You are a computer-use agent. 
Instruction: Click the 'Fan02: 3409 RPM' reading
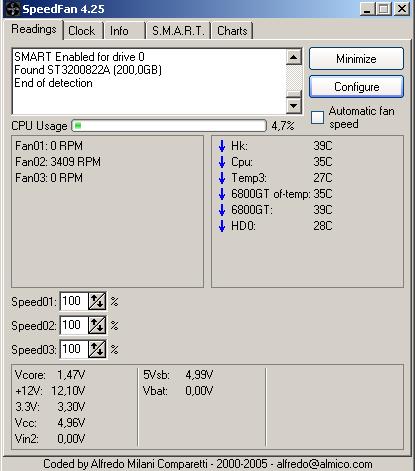coord(58,162)
